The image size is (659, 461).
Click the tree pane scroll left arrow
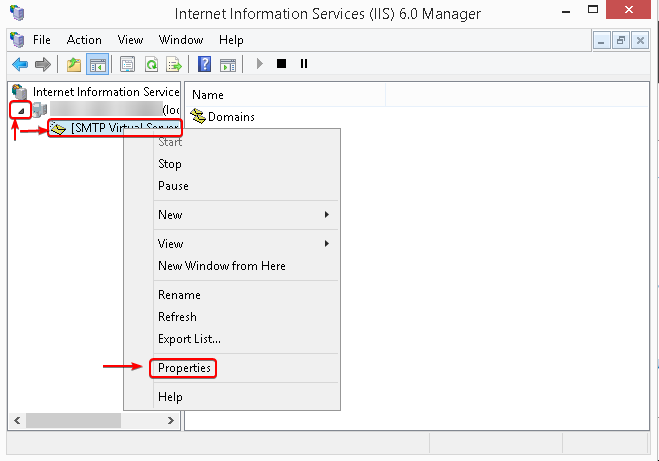point(17,420)
